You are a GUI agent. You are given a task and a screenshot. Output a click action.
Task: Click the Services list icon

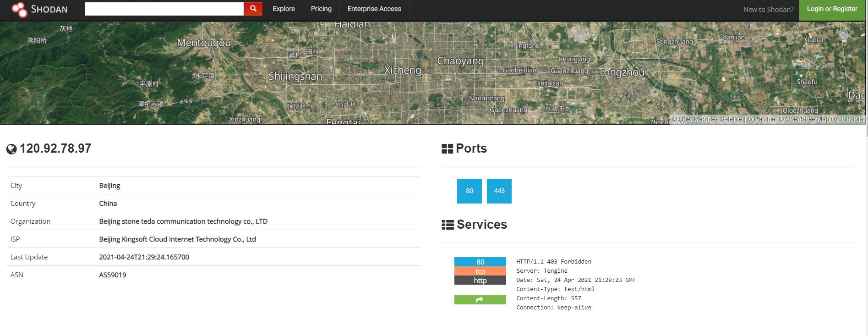448,225
